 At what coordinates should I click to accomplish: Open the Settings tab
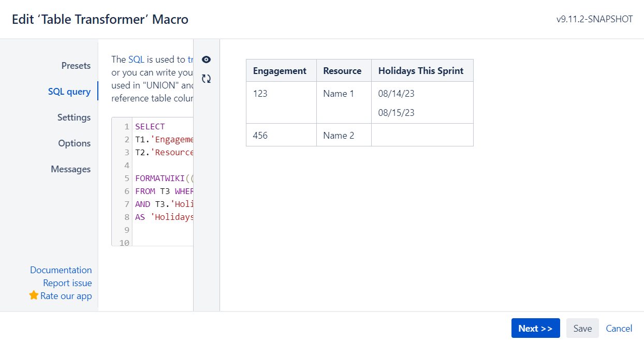coord(74,117)
